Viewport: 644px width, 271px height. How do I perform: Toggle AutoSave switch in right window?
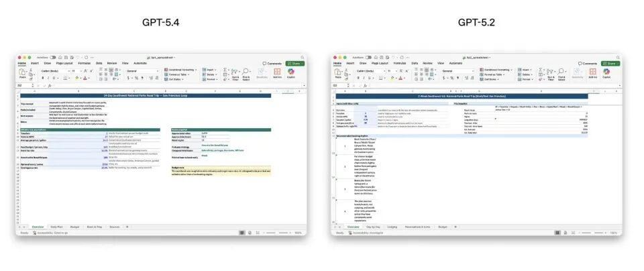(368, 58)
